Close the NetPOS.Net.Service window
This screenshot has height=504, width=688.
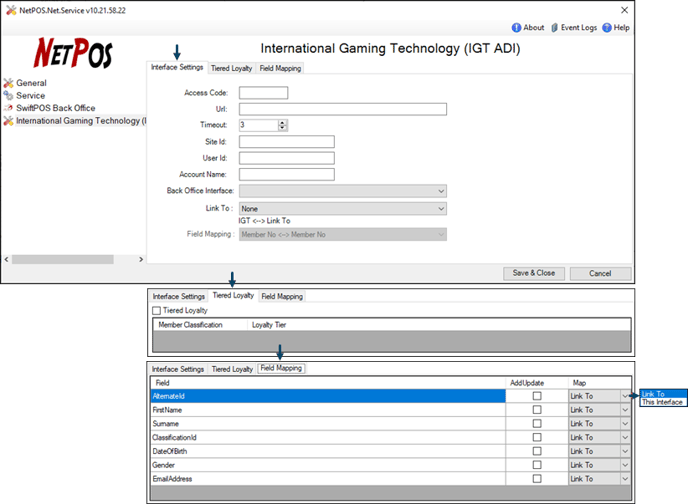point(624,10)
